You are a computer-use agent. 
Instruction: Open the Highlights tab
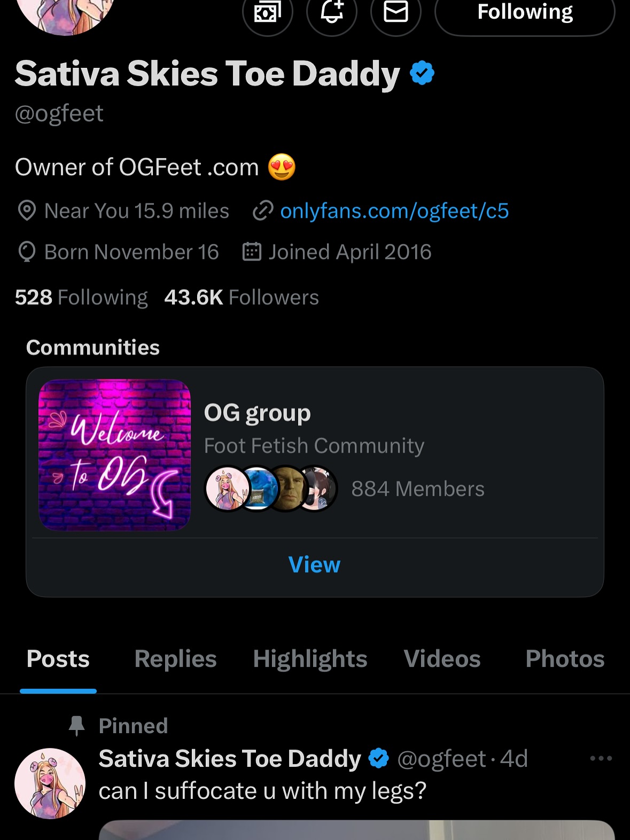pos(310,659)
